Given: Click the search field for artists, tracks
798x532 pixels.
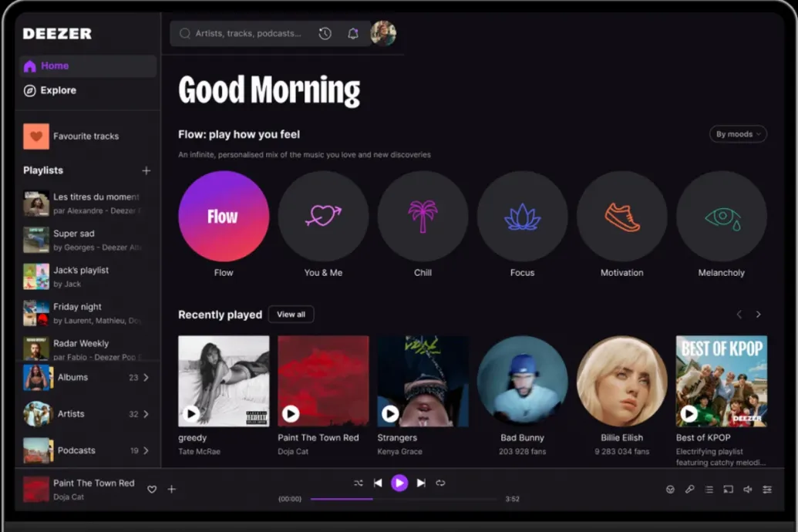Looking at the screenshot, I should click(x=247, y=34).
